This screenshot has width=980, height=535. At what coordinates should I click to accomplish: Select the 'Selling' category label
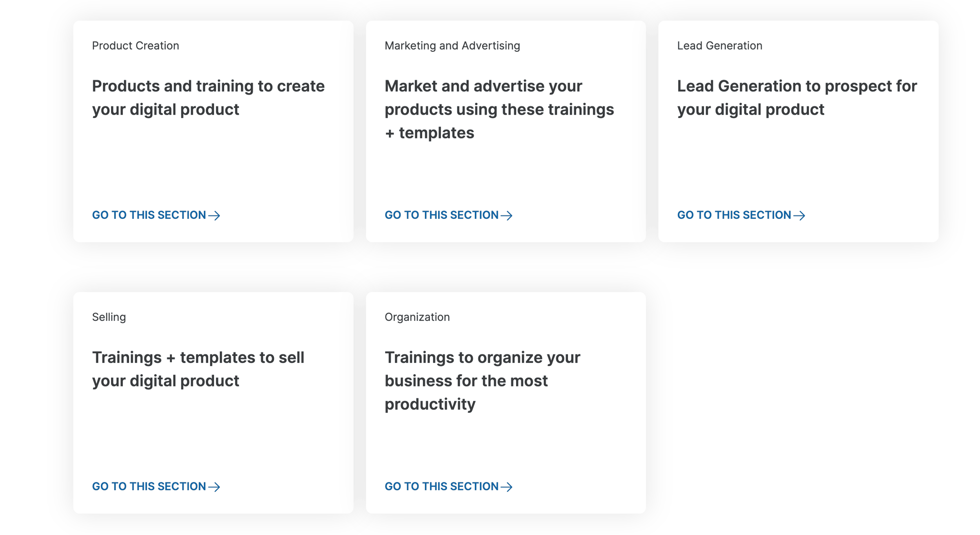pyautogui.click(x=109, y=317)
